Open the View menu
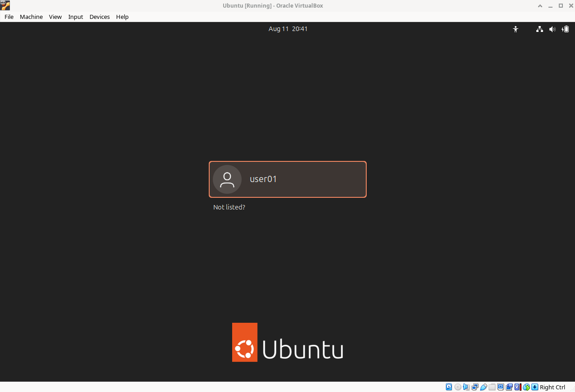 point(55,17)
